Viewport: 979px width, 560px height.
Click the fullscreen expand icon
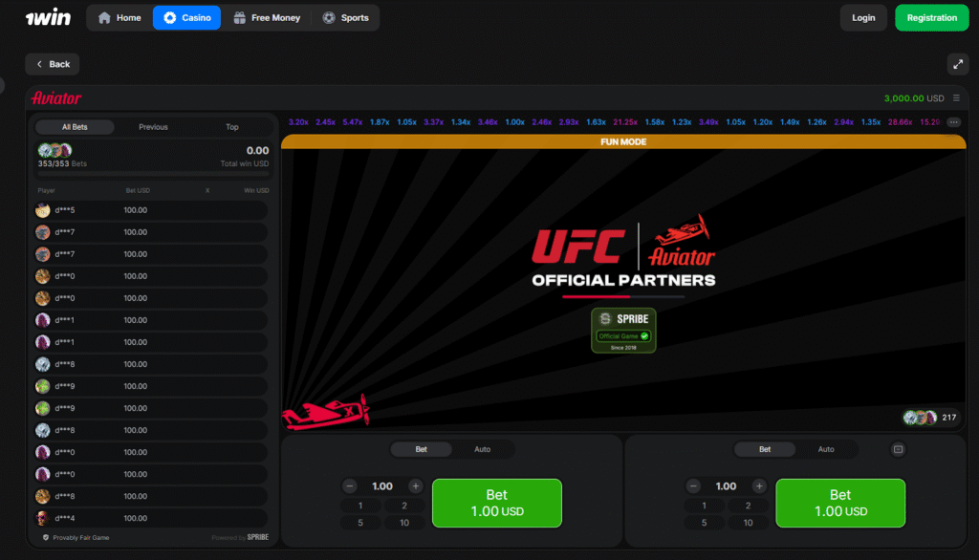coord(957,64)
